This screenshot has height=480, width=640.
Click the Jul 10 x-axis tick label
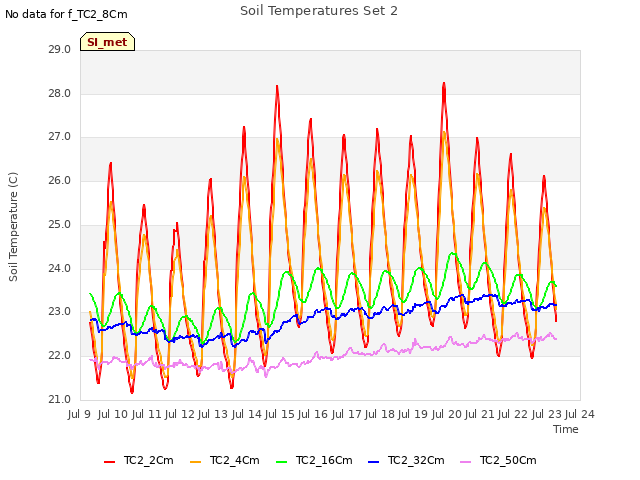pyautogui.click(x=113, y=414)
